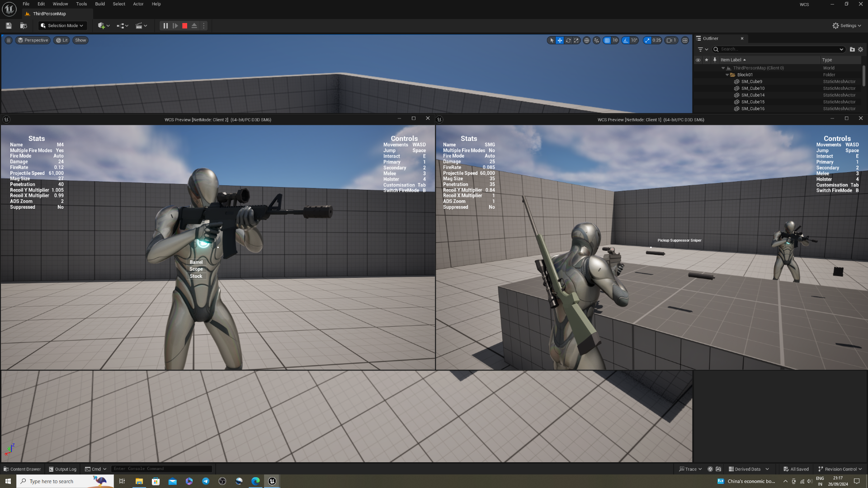
Task: Open the Tools menu
Action: [x=82, y=4]
